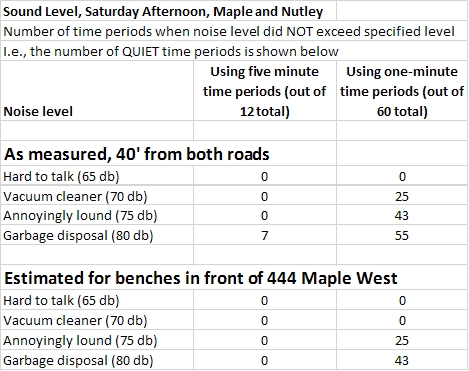Select the five minute time periods header

pos(265,91)
